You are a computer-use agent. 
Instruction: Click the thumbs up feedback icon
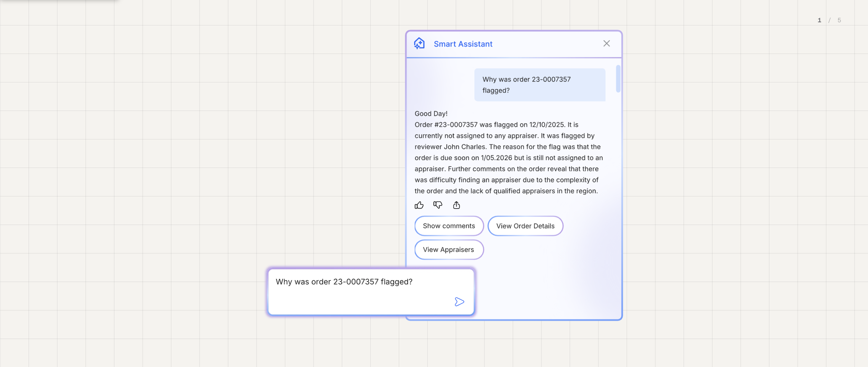pos(419,205)
